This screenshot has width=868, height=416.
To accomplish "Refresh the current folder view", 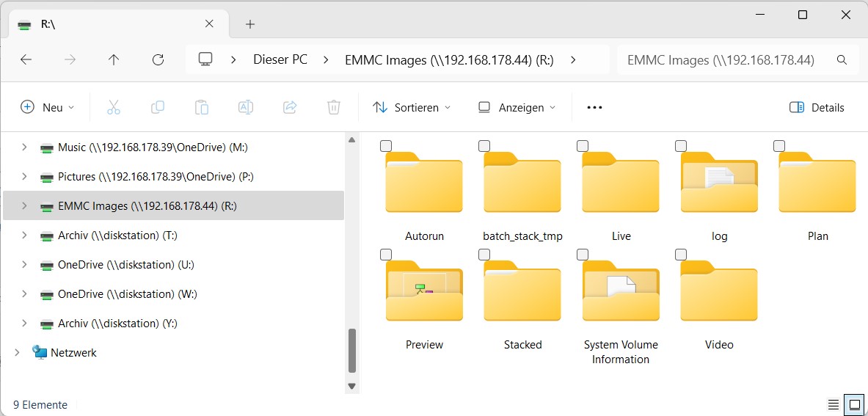I will tap(158, 60).
